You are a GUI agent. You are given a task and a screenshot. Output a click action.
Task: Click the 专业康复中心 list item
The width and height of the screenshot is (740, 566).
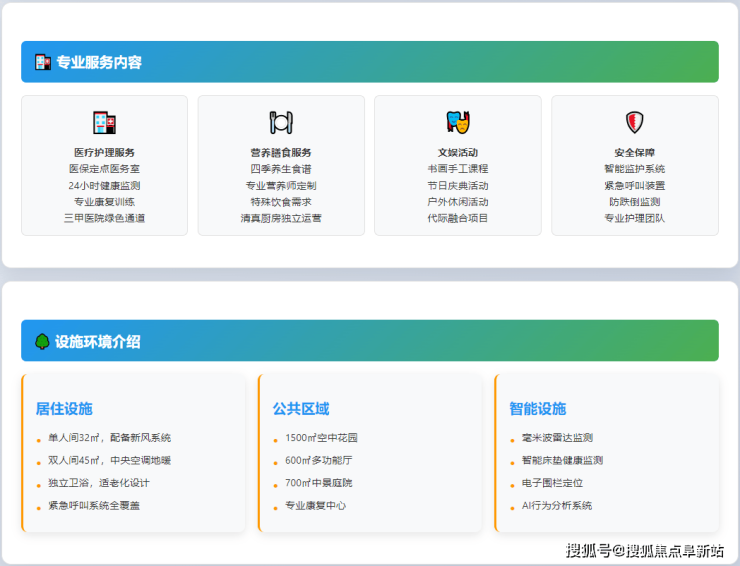point(316,506)
